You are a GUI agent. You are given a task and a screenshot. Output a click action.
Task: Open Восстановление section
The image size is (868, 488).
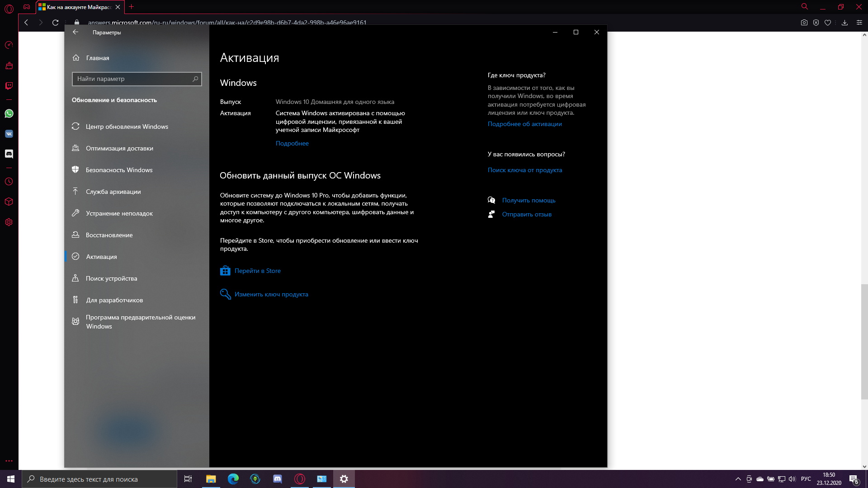[137, 235]
